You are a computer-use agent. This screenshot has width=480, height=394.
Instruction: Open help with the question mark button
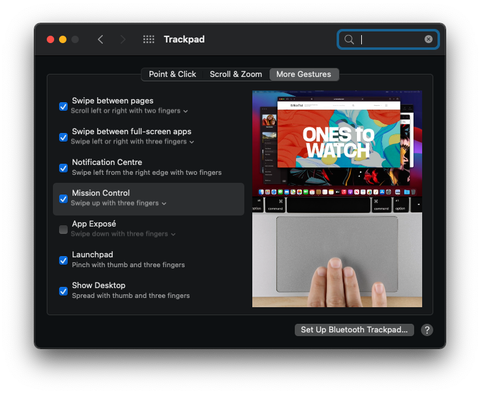click(427, 330)
